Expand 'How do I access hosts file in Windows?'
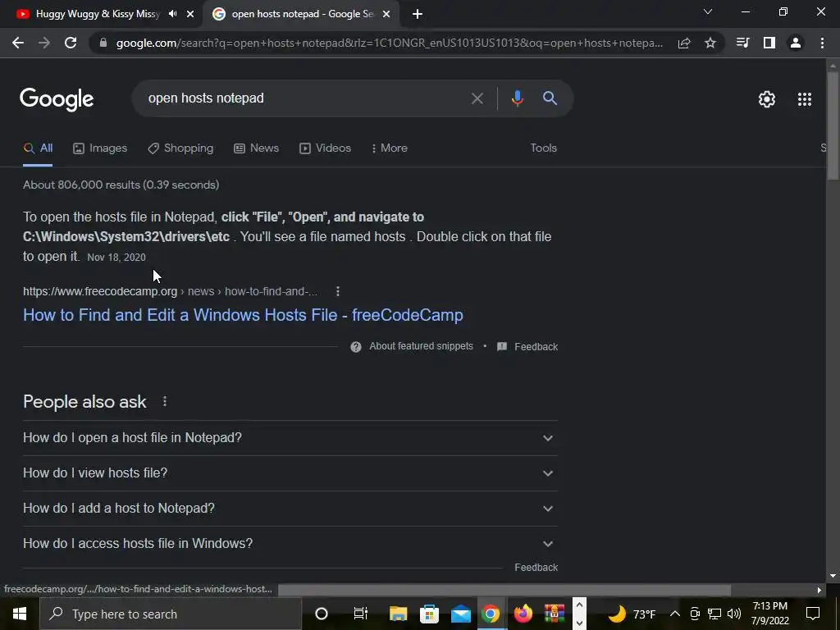Image resolution: width=840 pixels, height=630 pixels. point(290,545)
